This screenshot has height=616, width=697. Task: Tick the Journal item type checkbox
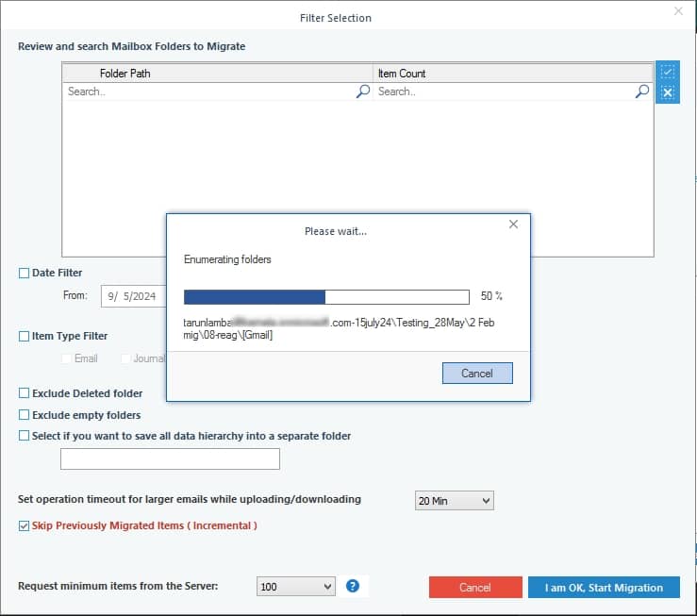click(x=125, y=358)
